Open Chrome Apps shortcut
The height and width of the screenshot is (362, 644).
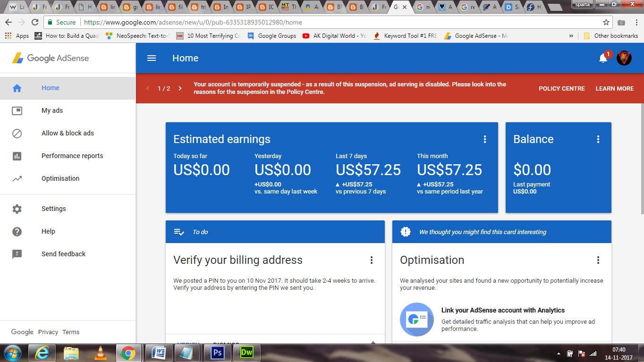tap(17, 35)
